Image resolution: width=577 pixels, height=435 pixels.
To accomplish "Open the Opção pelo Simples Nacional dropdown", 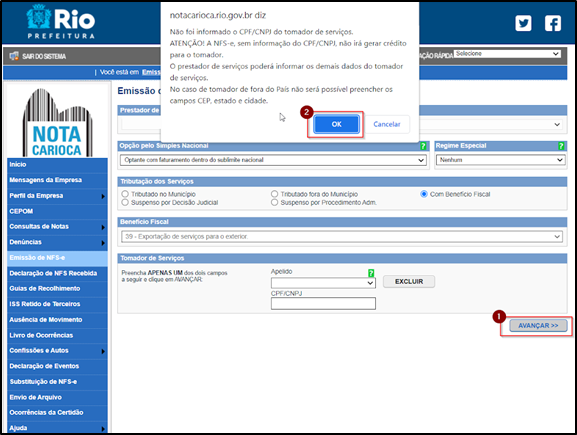I will pyautogui.click(x=273, y=160).
